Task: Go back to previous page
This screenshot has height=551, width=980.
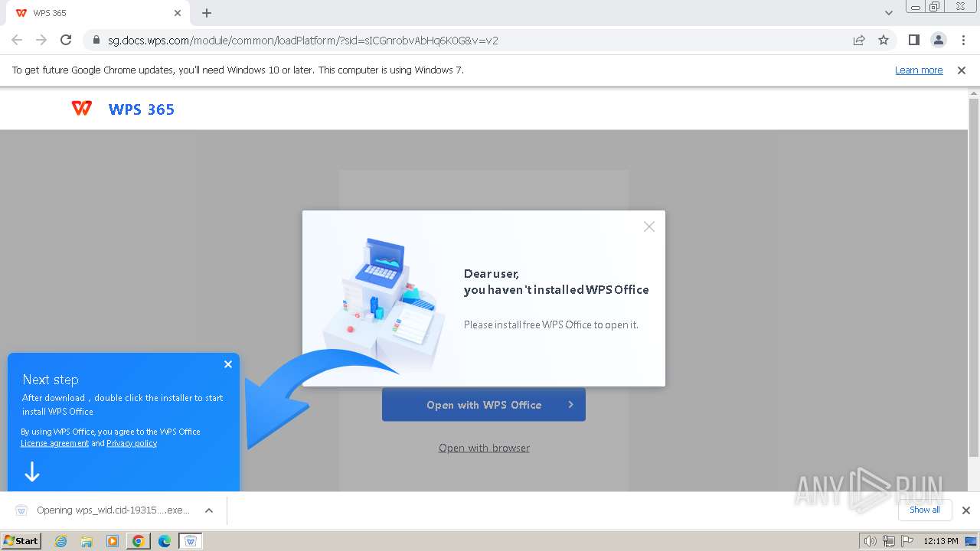Action: (17, 40)
